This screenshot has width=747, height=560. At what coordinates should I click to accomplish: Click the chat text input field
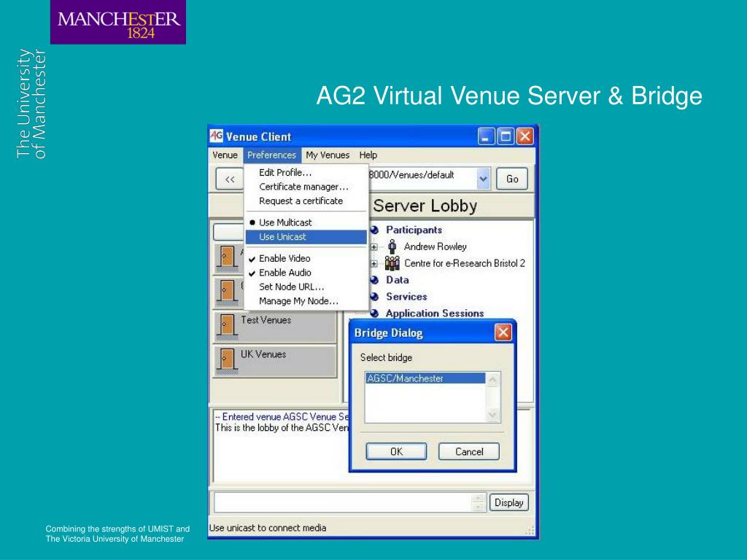click(x=343, y=502)
